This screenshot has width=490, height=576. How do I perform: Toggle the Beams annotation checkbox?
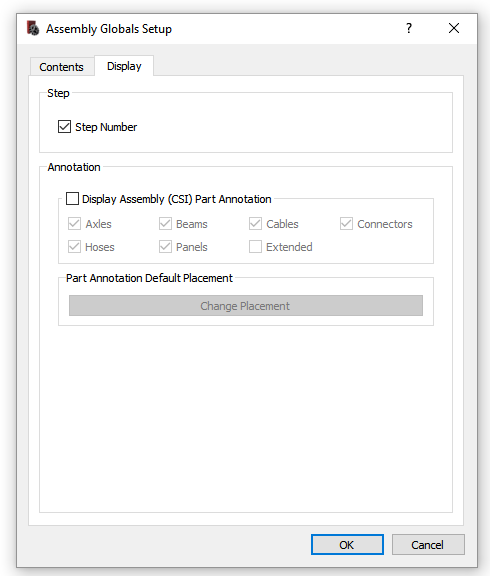[165, 224]
